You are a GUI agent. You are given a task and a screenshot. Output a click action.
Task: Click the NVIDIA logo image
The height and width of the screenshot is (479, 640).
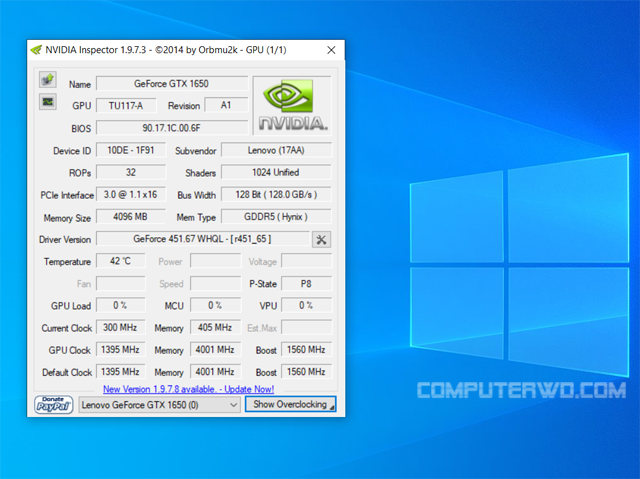tap(292, 105)
